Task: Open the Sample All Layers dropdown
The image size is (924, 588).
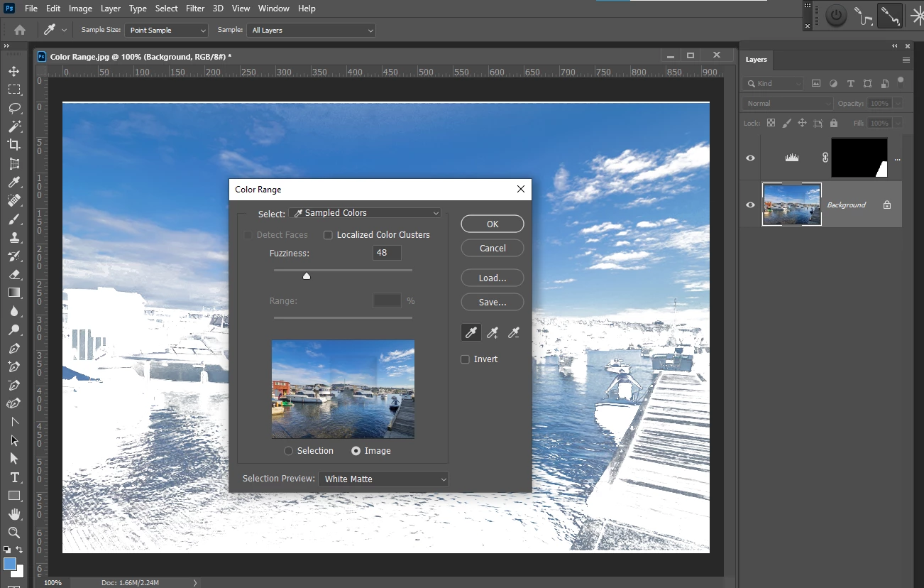Action: coord(311,31)
